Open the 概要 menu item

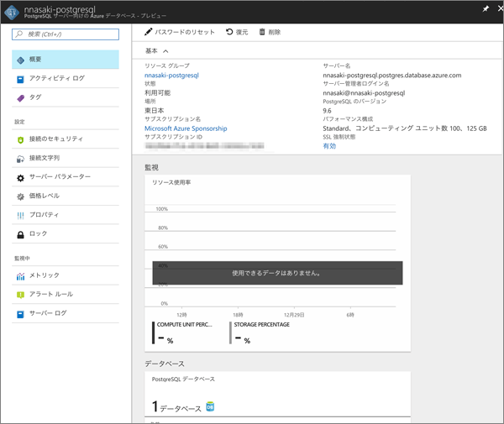[x=66, y=60]
